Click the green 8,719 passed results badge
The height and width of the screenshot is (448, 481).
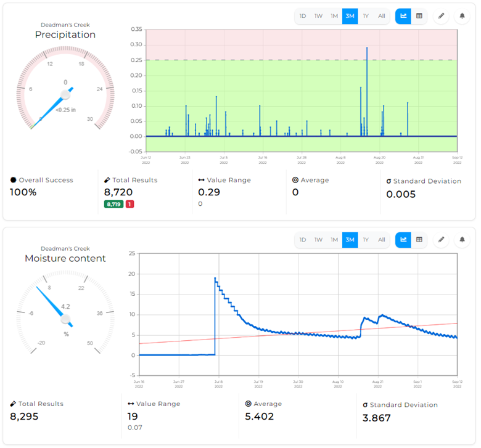[x=114, y=204]
